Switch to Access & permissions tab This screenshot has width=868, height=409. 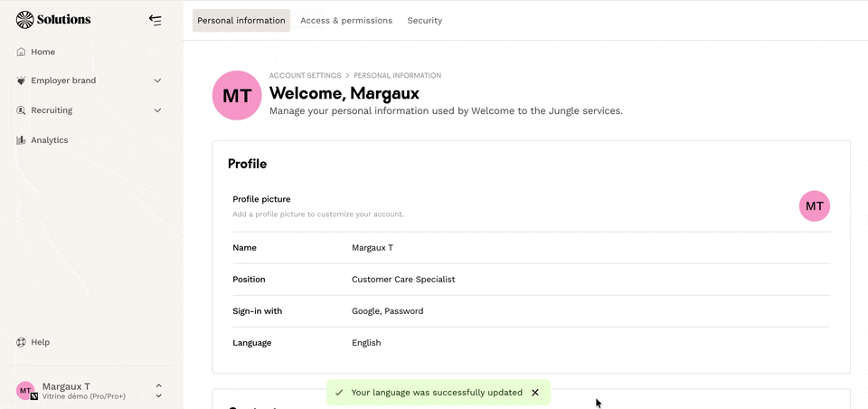[x=346, y=21]
